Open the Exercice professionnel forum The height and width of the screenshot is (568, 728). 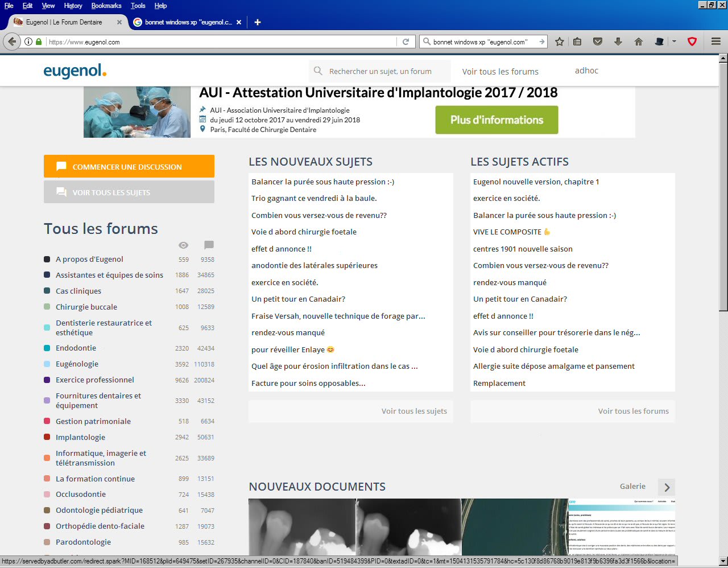coord(95,380)
